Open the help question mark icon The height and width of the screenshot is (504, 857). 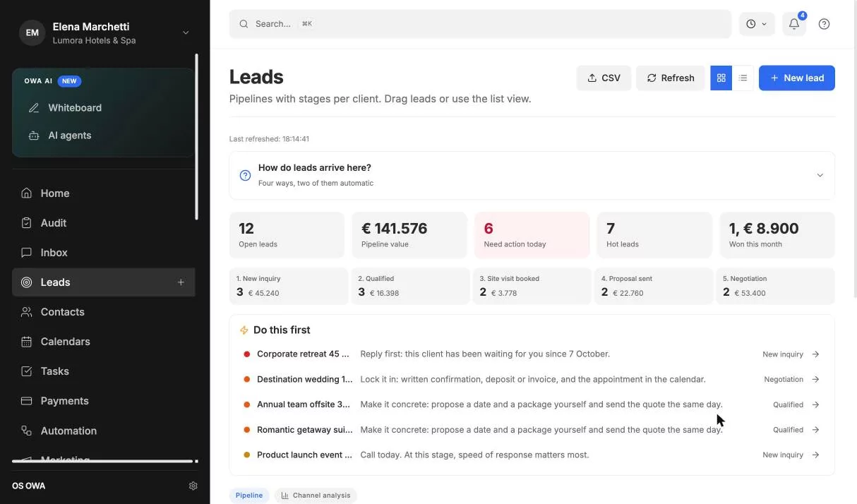824,24
